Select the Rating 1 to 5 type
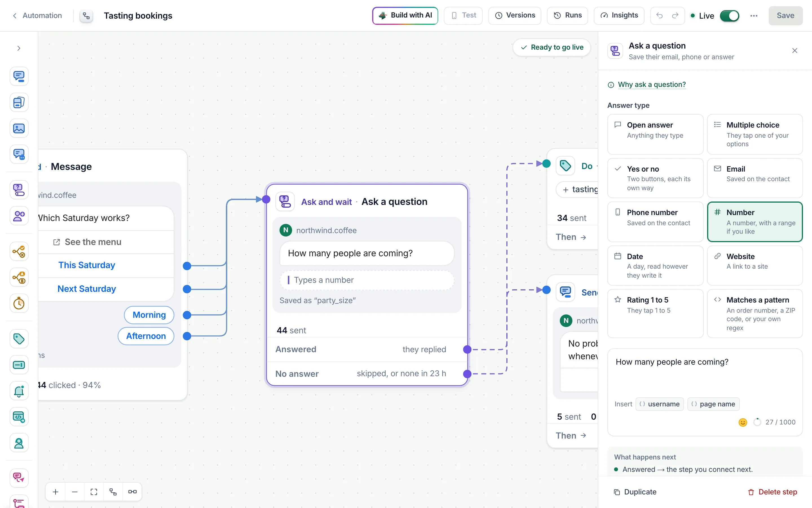The image size is (812, 508). 655,313
